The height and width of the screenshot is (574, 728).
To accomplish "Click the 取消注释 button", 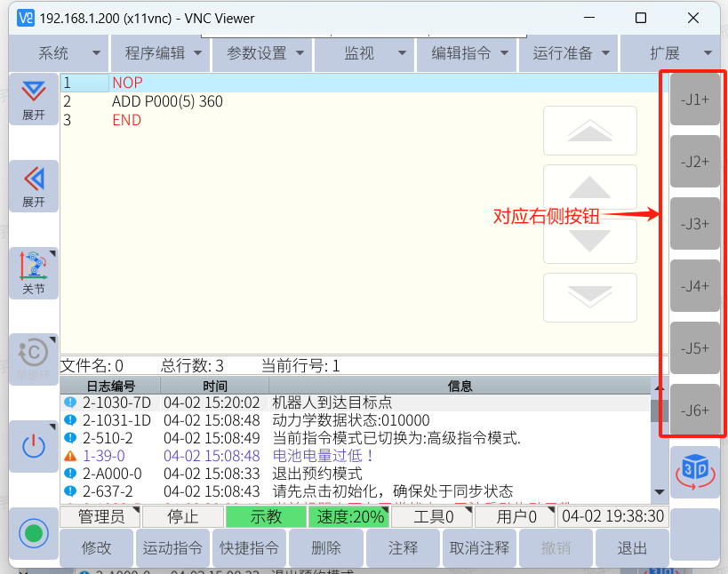I will (x=479, y=548).
